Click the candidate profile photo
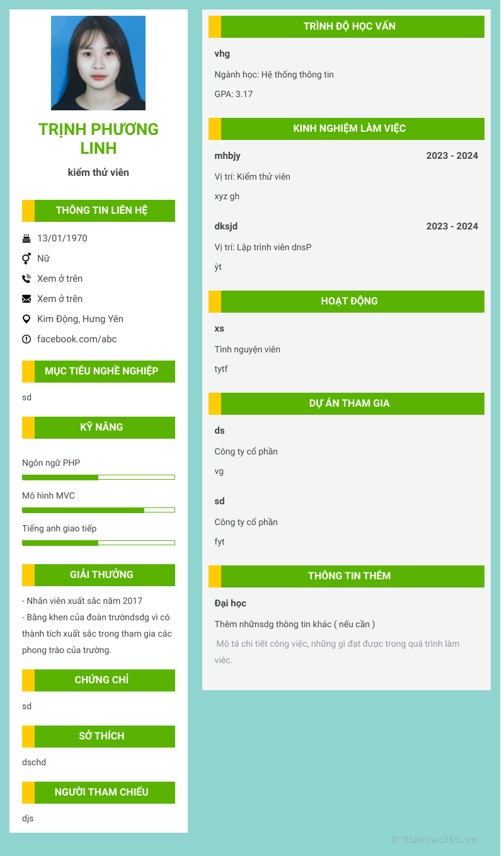The image size is (504, 856). click(x=98, y=63)
